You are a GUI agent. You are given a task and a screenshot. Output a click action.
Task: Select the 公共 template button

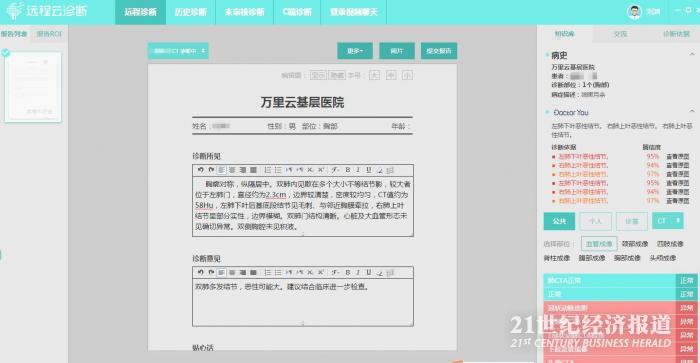559,221
